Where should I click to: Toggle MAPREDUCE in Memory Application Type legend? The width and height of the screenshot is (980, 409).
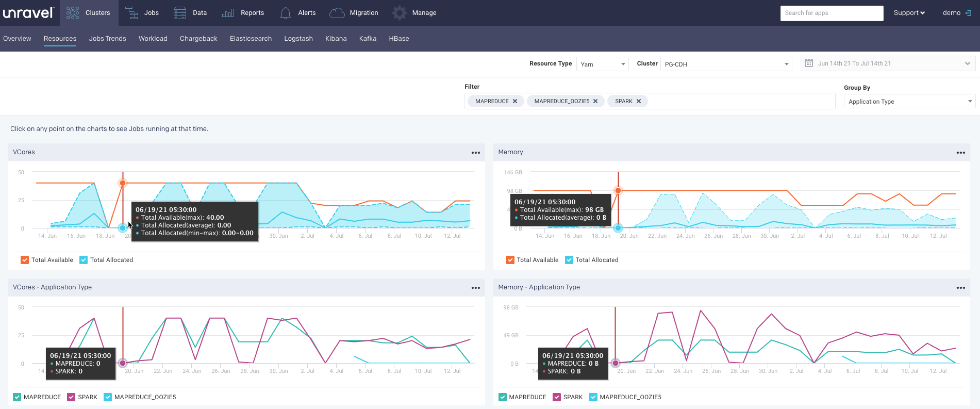click(x=503, y=397)
